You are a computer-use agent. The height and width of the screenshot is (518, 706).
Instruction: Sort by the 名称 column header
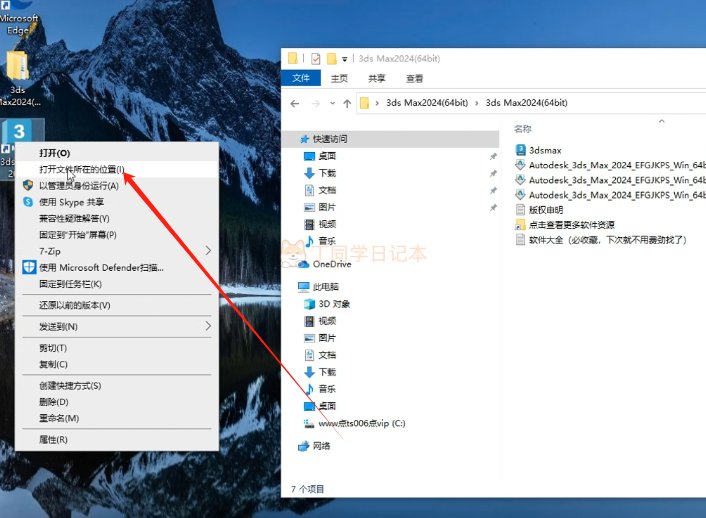pyautogui.click(x=523, y=129)
